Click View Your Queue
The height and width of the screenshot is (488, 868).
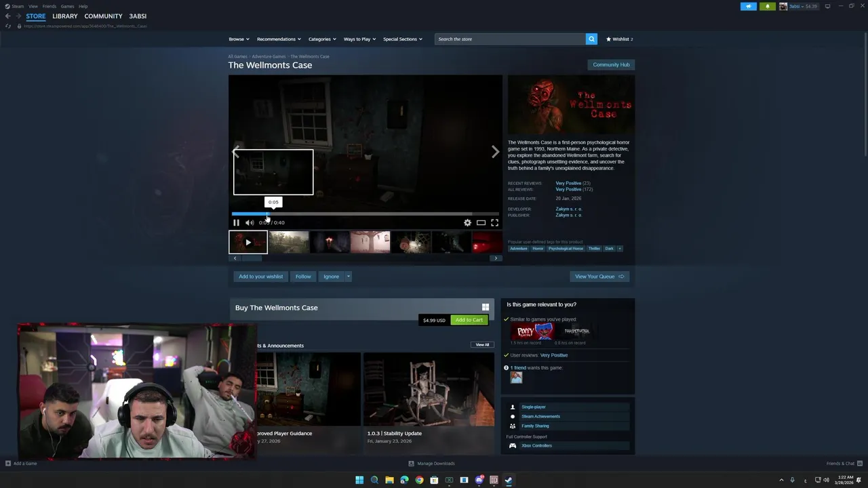click(x=599, y=277)
